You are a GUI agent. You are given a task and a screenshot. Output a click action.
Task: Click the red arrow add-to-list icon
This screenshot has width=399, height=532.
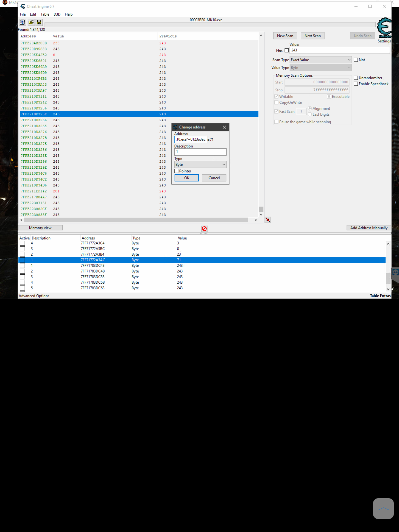click(268, 220)
